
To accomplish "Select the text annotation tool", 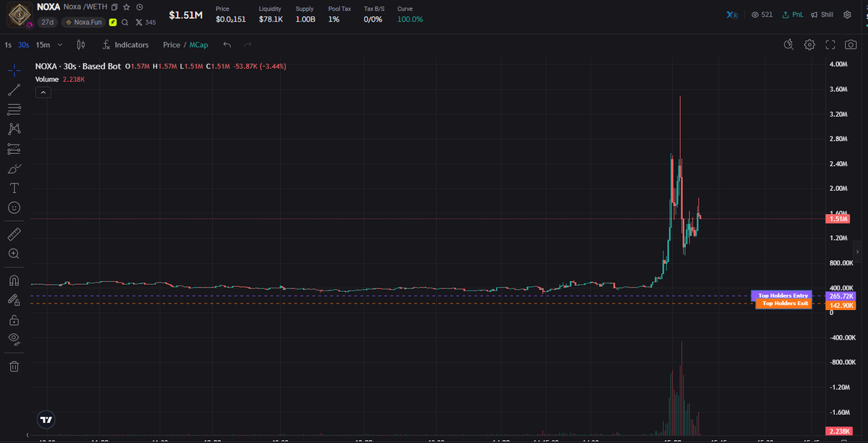I will (x=14, y=188).
